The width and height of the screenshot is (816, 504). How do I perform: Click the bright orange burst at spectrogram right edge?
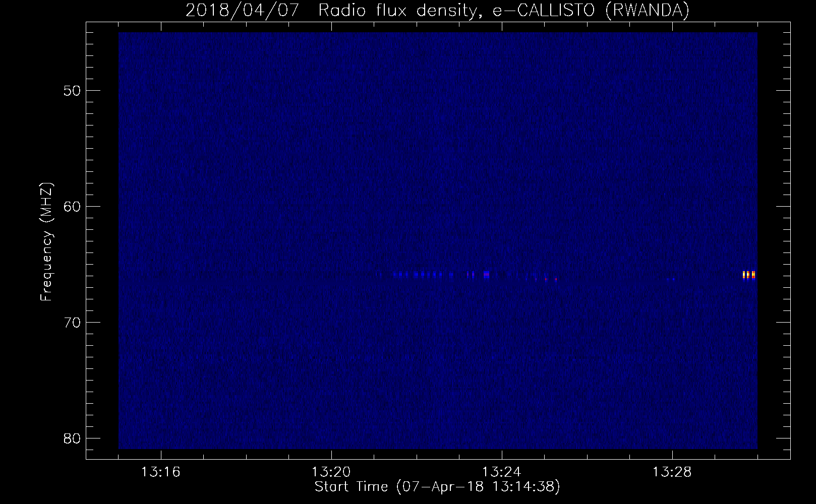[749, 275]
